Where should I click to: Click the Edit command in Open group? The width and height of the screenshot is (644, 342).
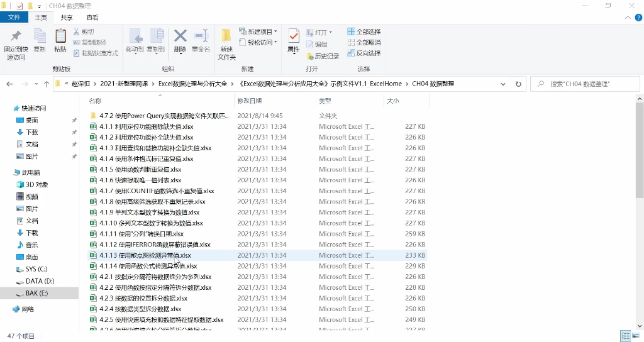point(317,45)
